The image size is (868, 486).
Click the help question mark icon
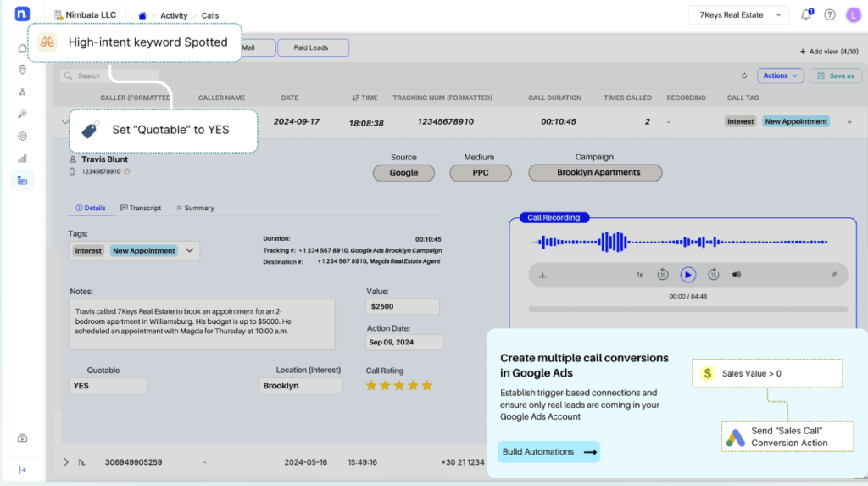[x=830, y=14]
